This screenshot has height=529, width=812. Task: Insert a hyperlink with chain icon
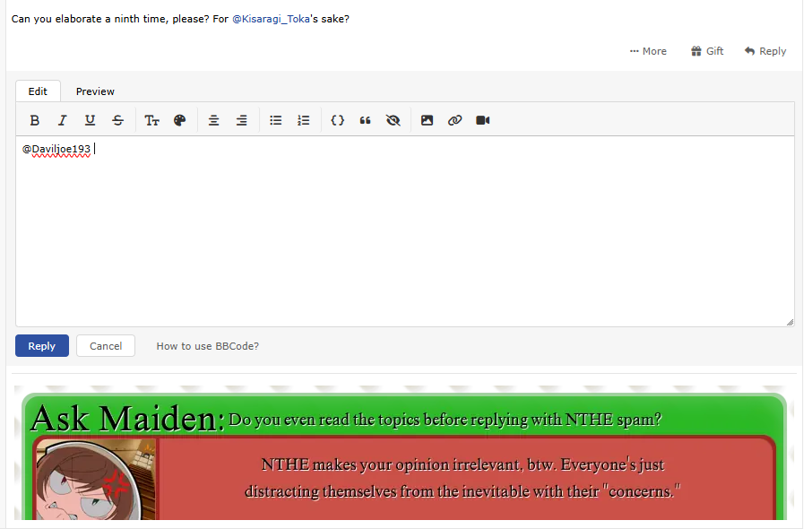coord(454,120)
